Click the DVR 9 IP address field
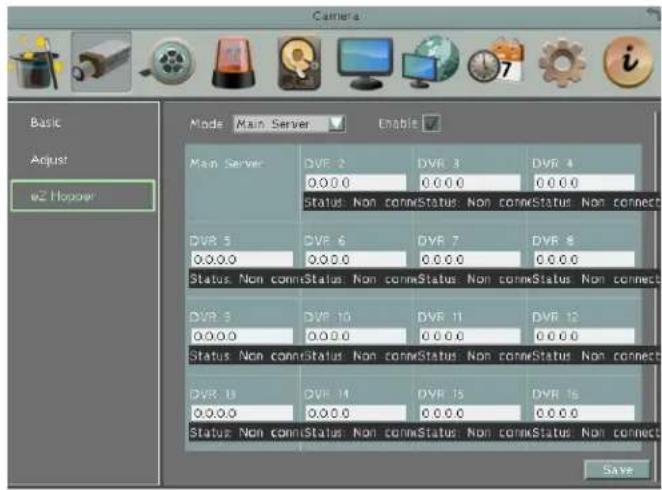 tap(242, 336)
